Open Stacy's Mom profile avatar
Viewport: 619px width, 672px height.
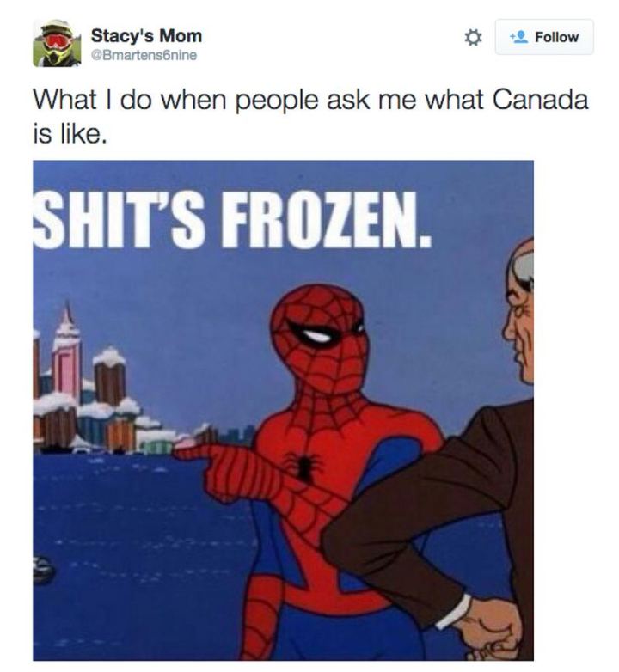tap(57, 43)
